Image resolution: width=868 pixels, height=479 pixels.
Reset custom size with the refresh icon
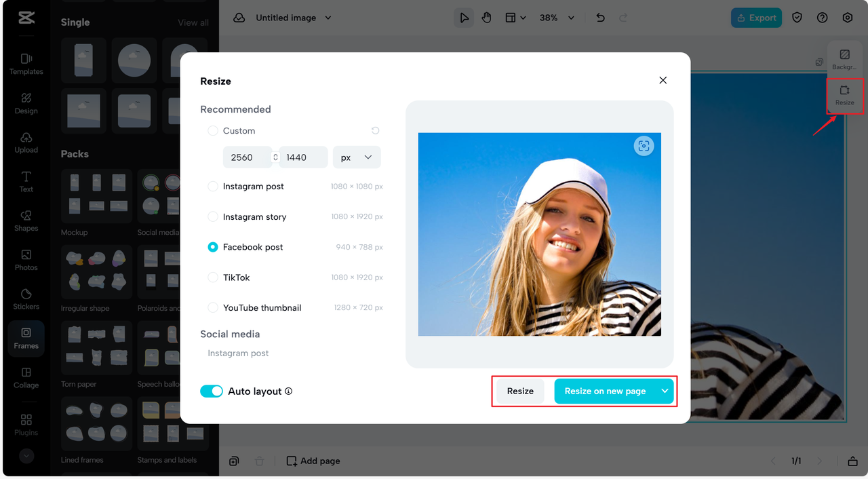coord(375,130)
